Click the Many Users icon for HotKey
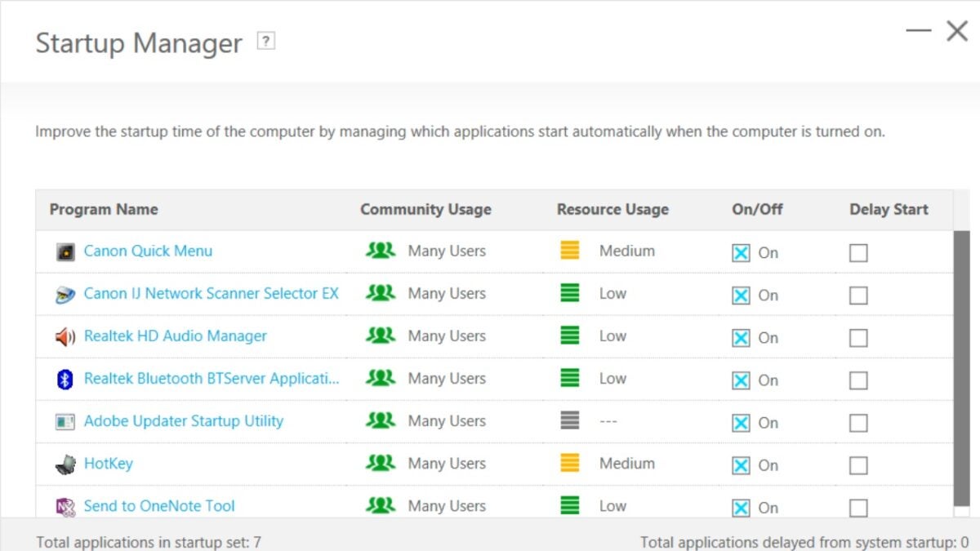Viewport: 980px width, 551px height. tap(381, 463)
